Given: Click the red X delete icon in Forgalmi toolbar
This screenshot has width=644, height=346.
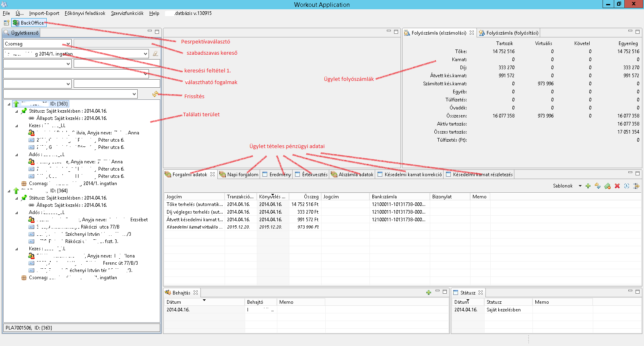Looking at the screenshot, I should [617, 186].
